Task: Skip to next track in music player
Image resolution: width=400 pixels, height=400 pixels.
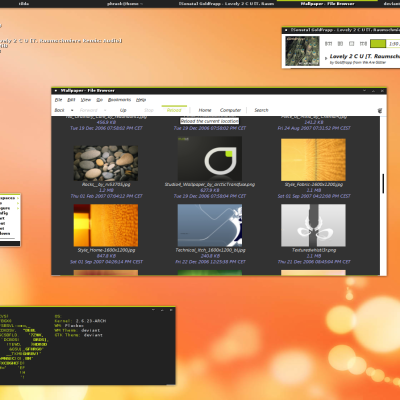Action: (363, 44)
